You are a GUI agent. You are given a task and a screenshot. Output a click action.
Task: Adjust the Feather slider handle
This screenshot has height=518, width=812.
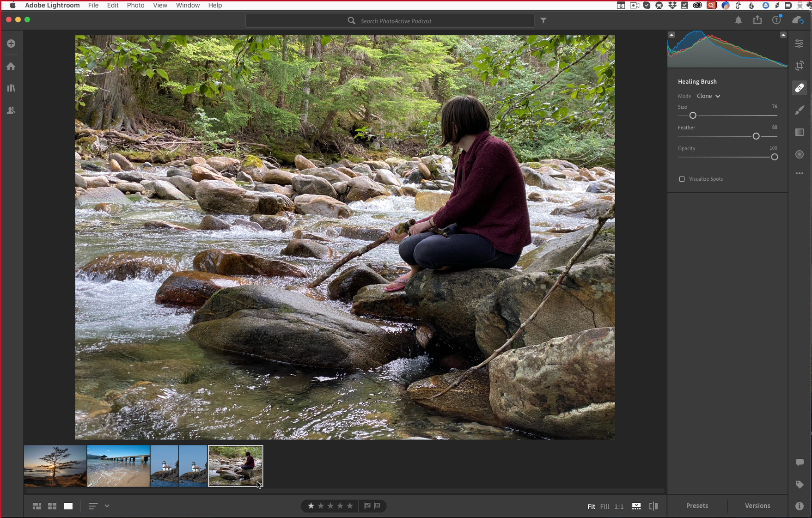756,136
